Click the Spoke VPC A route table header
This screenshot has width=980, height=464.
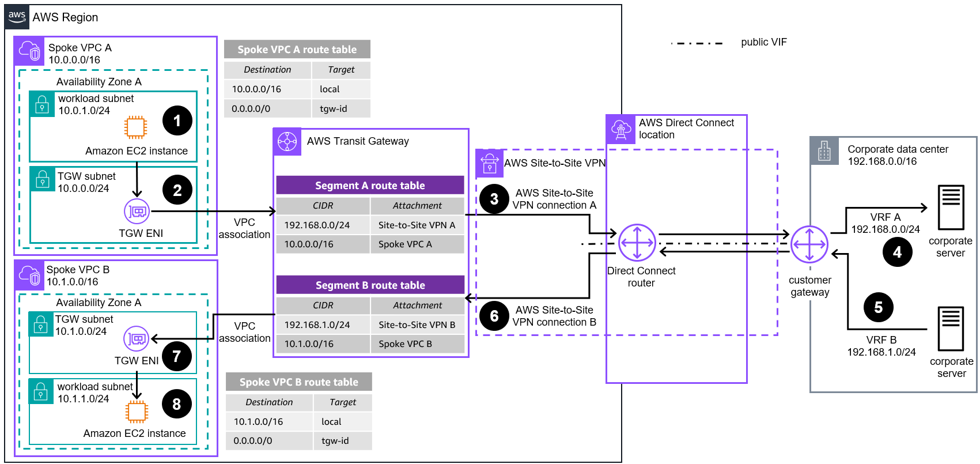click(x=297, y=50)
